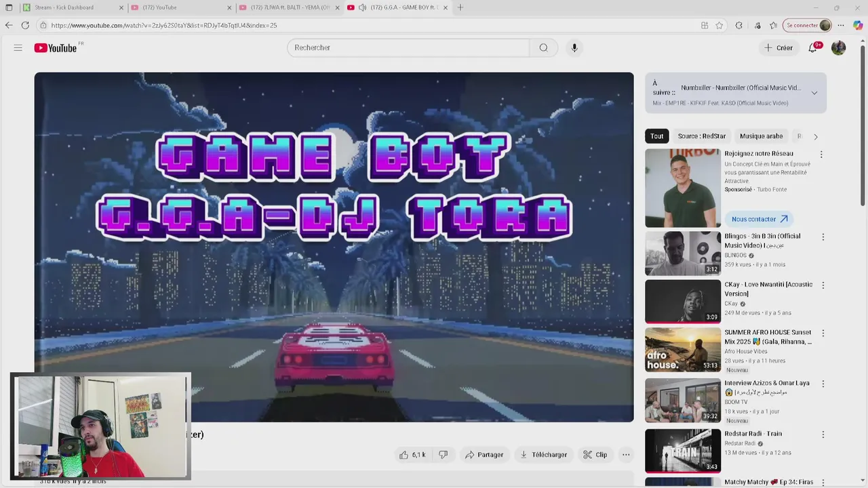Open more actions menu below video

coord(626,455)
